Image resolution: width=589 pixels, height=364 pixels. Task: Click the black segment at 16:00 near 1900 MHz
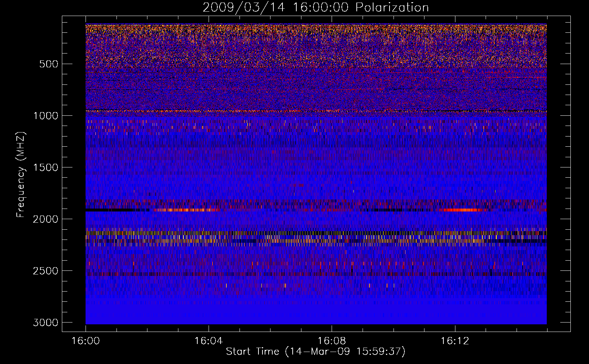[x=110, y=210]
